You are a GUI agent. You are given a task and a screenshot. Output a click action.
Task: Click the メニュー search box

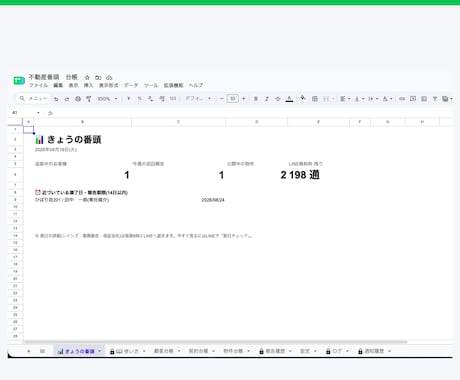click(34, 99)
